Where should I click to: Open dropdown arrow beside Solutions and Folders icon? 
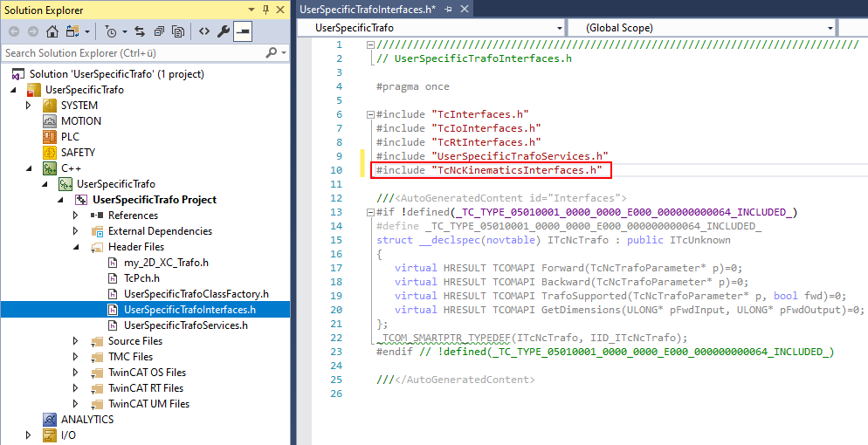(87, 32)
